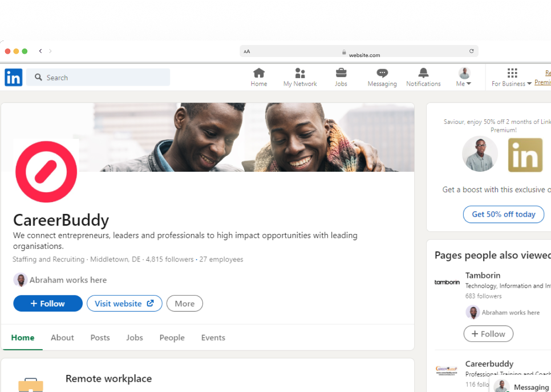The image size is (551, 392).
Task: Switch to the People tab
Action: pyautogui.click(x=172, y=337)
